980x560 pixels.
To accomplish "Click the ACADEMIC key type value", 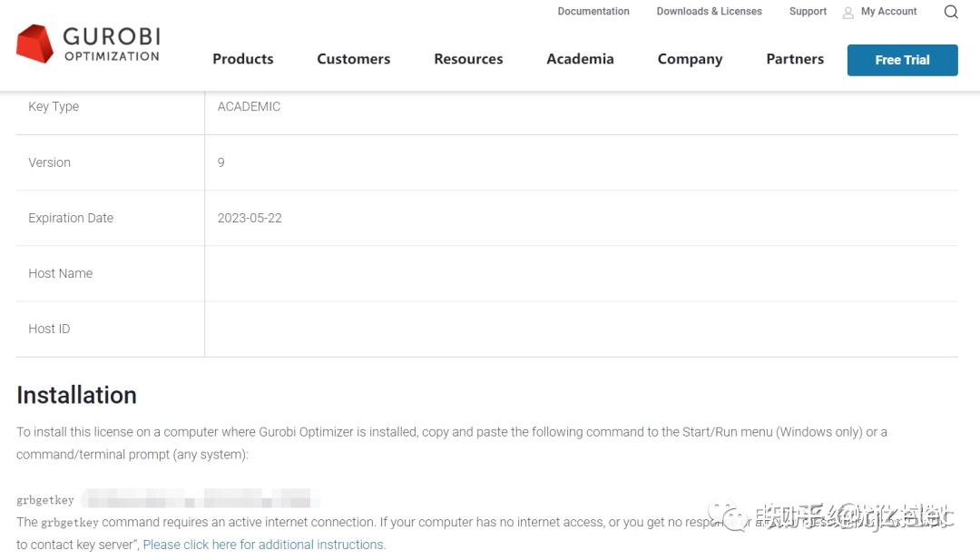I will (x=249, y=106).
